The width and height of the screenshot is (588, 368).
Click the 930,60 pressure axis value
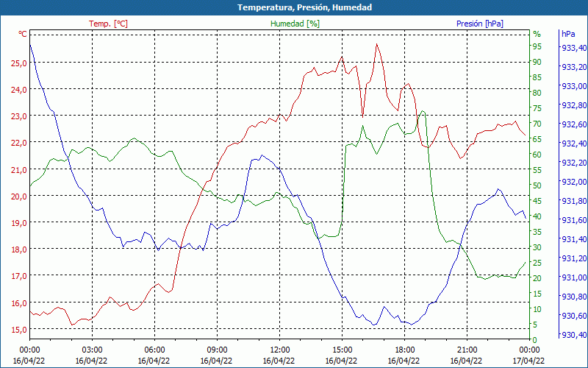(574, 316)
